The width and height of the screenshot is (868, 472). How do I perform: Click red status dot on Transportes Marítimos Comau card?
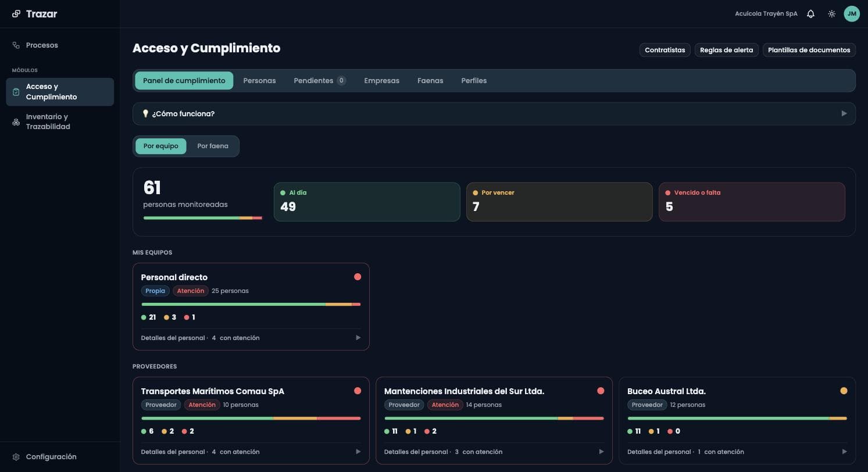pos(358,391)
